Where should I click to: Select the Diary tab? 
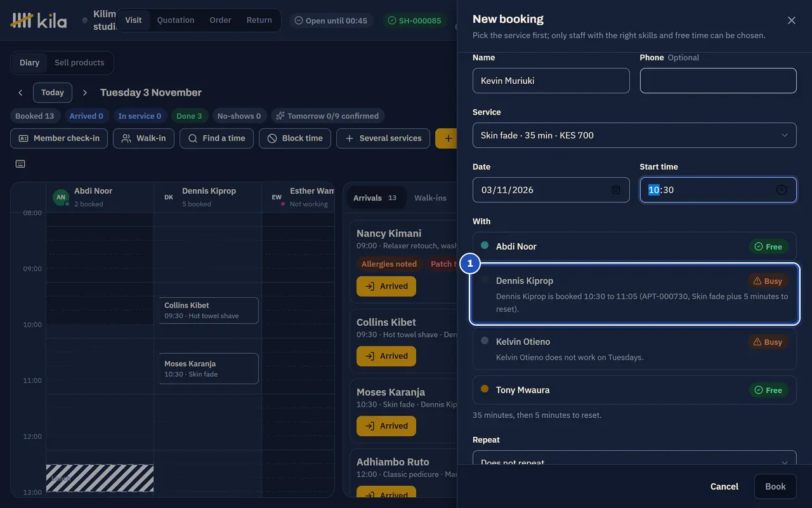click(29, 63)
